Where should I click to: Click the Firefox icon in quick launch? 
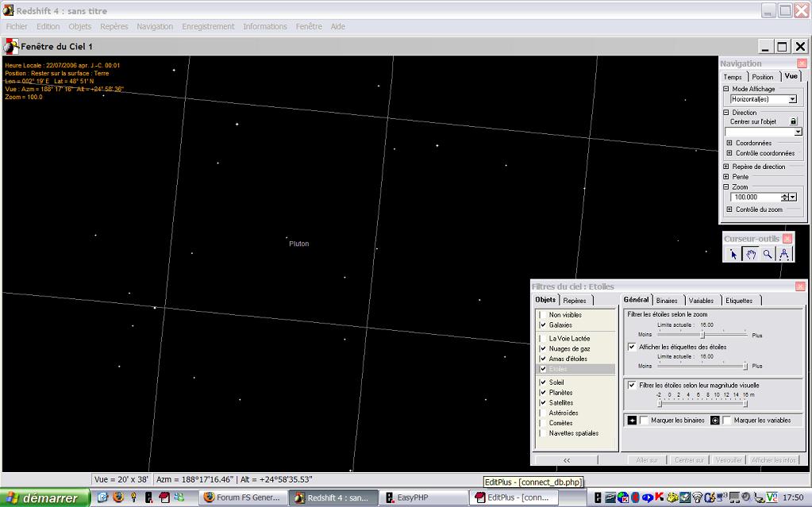[118, 497]
